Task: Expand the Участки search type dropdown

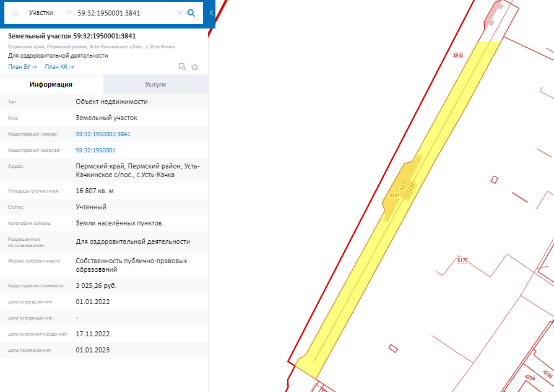Action: tap(69, 13)
